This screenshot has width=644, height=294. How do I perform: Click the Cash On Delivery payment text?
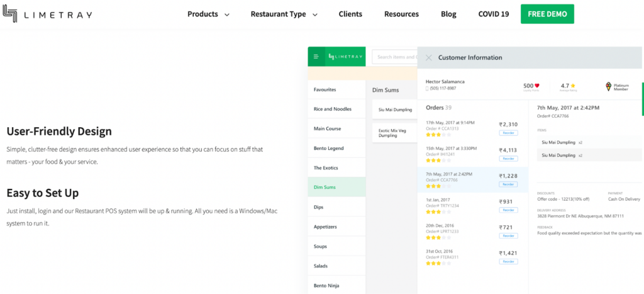624,199
